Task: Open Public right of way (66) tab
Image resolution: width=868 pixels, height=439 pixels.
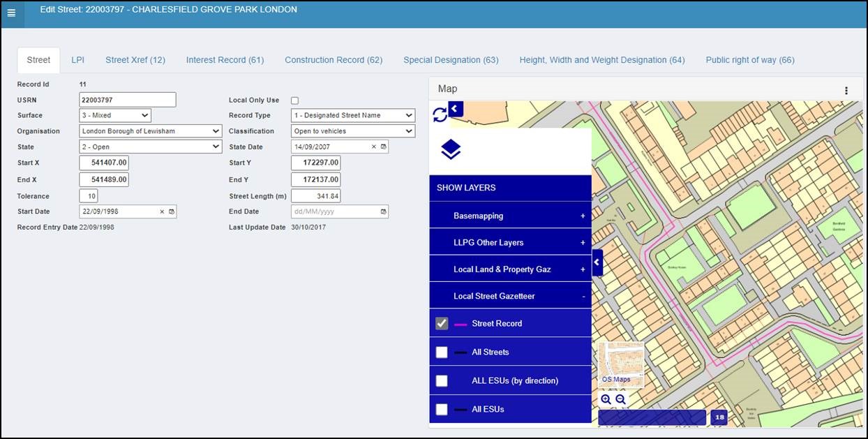Action: tap(750, 60)
